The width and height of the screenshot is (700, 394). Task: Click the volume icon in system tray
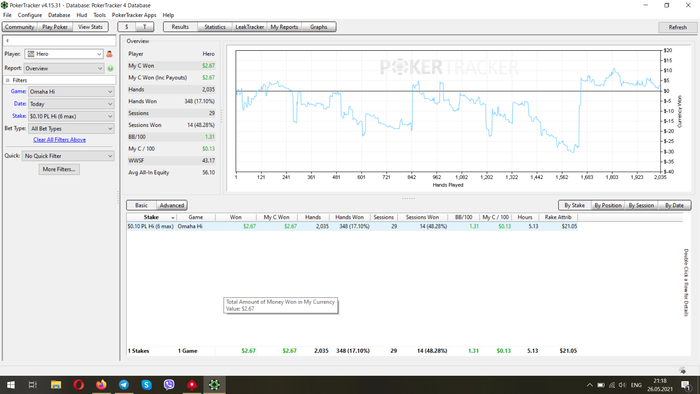[x=622, y=385]
